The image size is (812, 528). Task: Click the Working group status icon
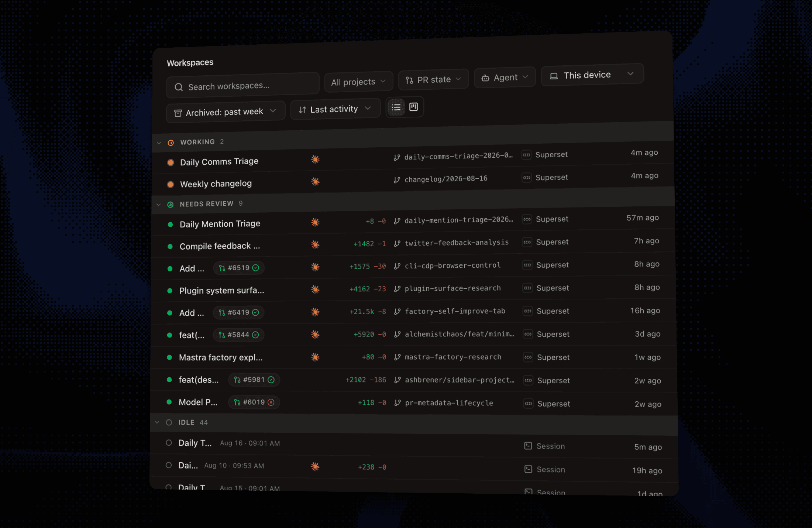(171, 143)
